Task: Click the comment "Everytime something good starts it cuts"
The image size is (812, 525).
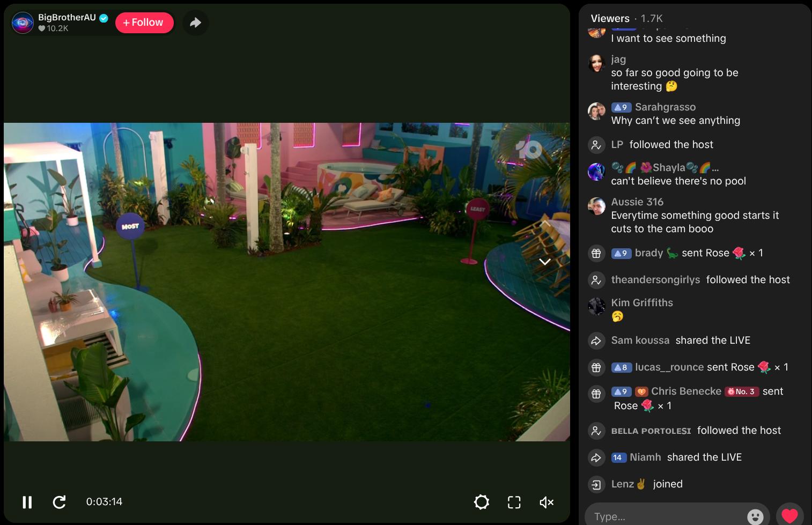Action: (695, 222)
